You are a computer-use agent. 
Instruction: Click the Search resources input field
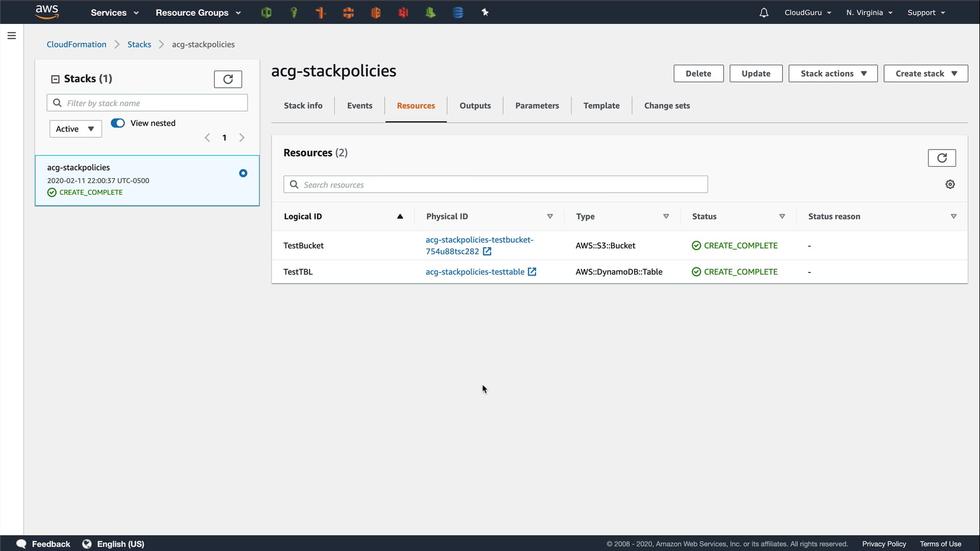(x=495, y=185)
